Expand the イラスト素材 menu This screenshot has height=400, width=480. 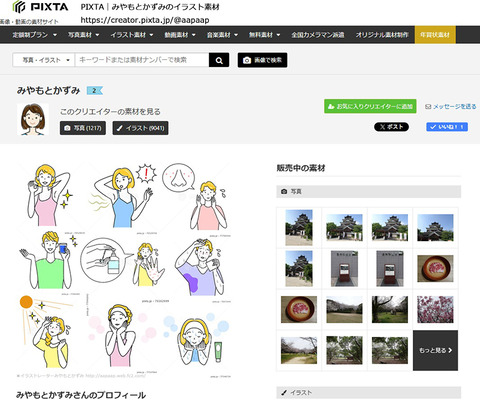132,35
